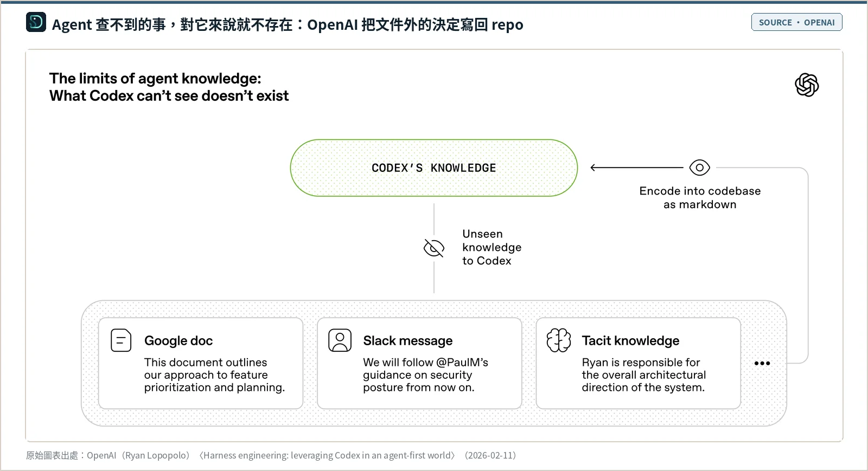
Task: Click the three-dot ellipsis after Tacit knowledge
Action: coord(762,363)
